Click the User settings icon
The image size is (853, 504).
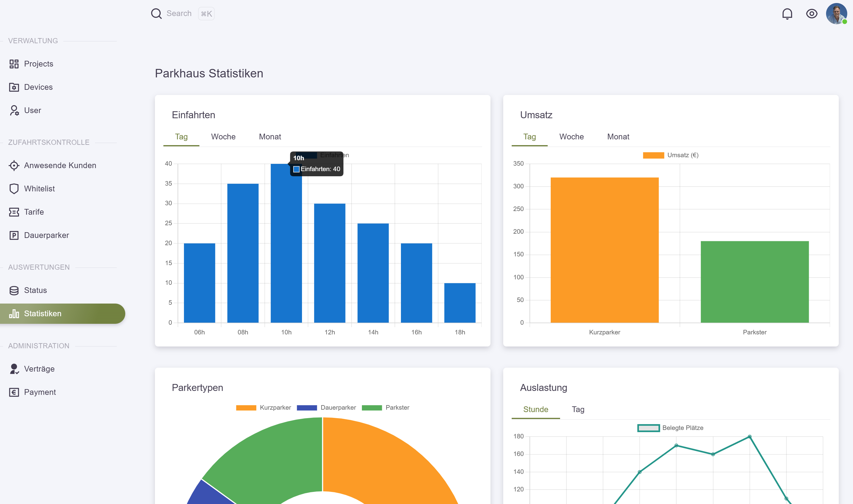14,110
